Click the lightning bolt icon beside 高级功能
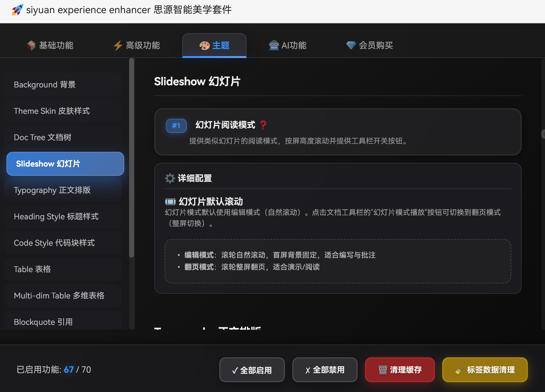The width and height of the screenshot is (545, 392). pos(118,45)
